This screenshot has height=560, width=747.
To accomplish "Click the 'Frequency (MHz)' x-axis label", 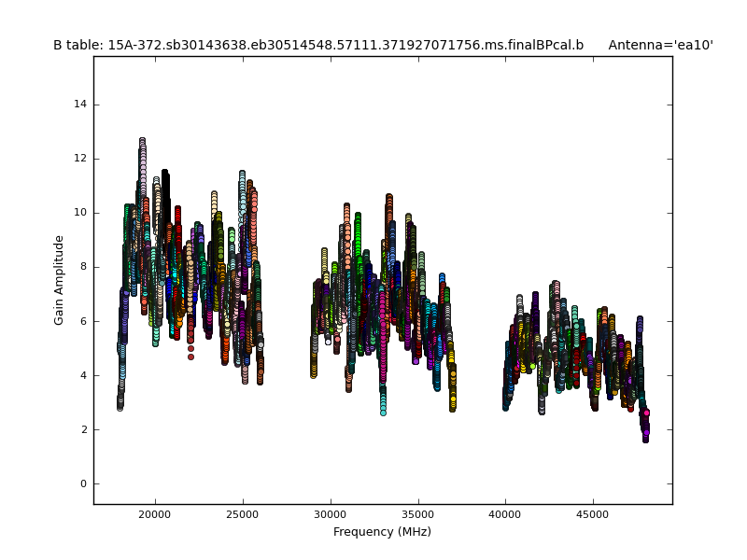I will (x=382, y=532).
